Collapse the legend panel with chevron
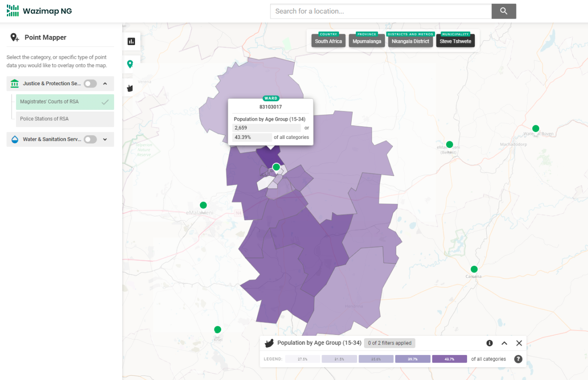Screen dimensions: 588x380 505,343
